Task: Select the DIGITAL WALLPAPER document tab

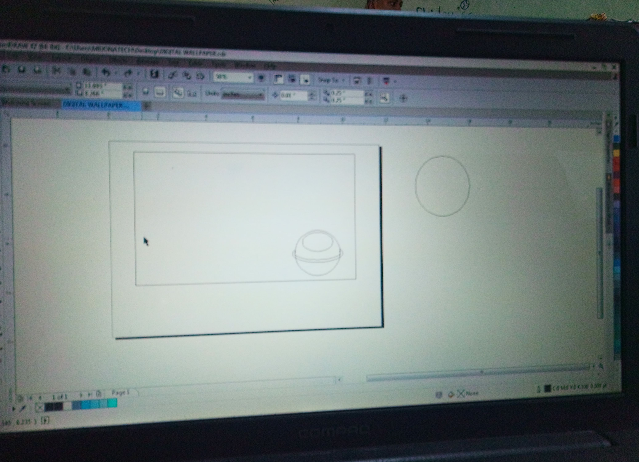Action: pos(100,105)
